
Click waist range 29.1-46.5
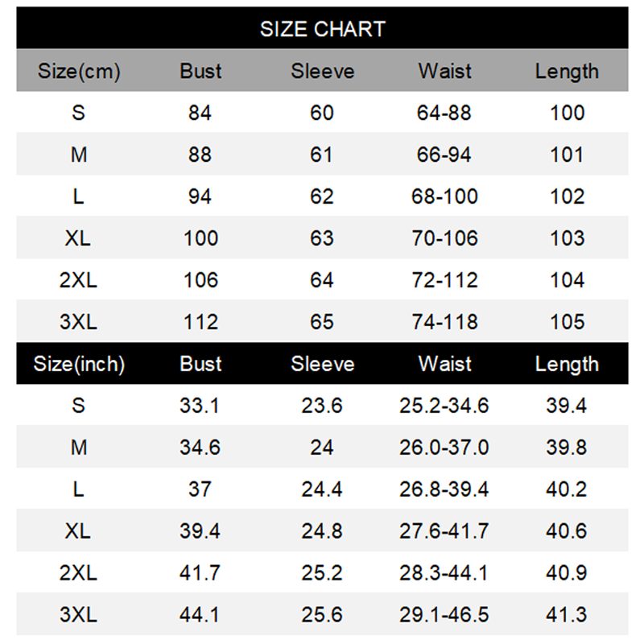click(x=444, y=615)
